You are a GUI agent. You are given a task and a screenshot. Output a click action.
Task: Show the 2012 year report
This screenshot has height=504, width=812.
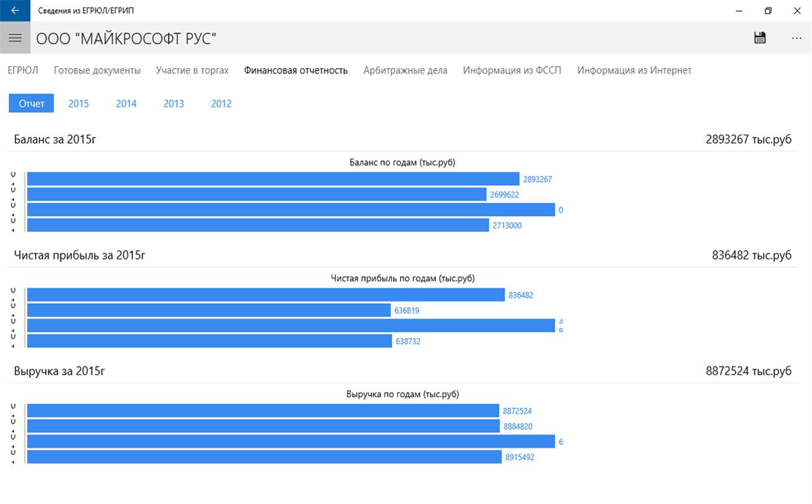(221, 103)
